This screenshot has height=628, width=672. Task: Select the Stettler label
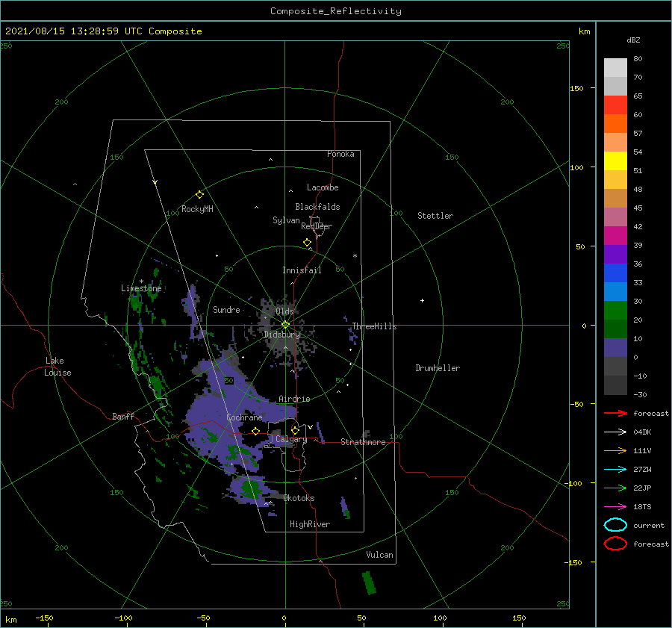point(435,216)
